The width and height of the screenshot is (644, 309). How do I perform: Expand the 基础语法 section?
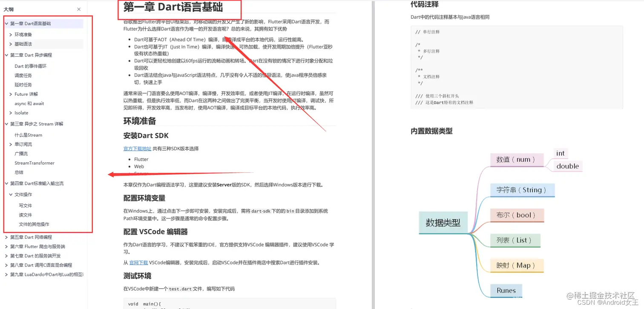click(x=10, y=43)
